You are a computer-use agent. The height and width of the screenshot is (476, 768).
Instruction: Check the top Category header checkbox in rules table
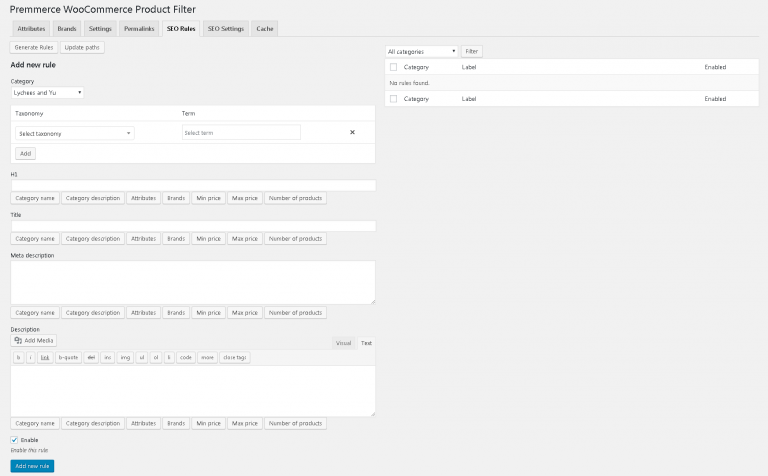[393, 67]
